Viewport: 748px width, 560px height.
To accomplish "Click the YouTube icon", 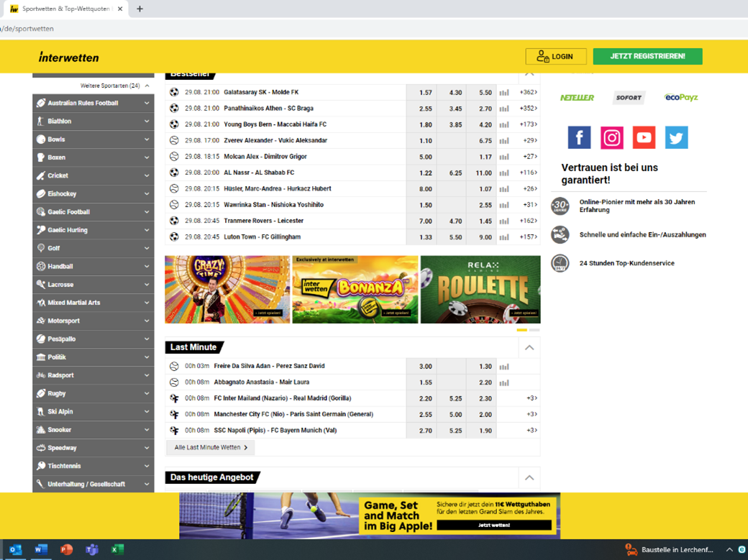I will pyautogui.click(x=644, y=137).
